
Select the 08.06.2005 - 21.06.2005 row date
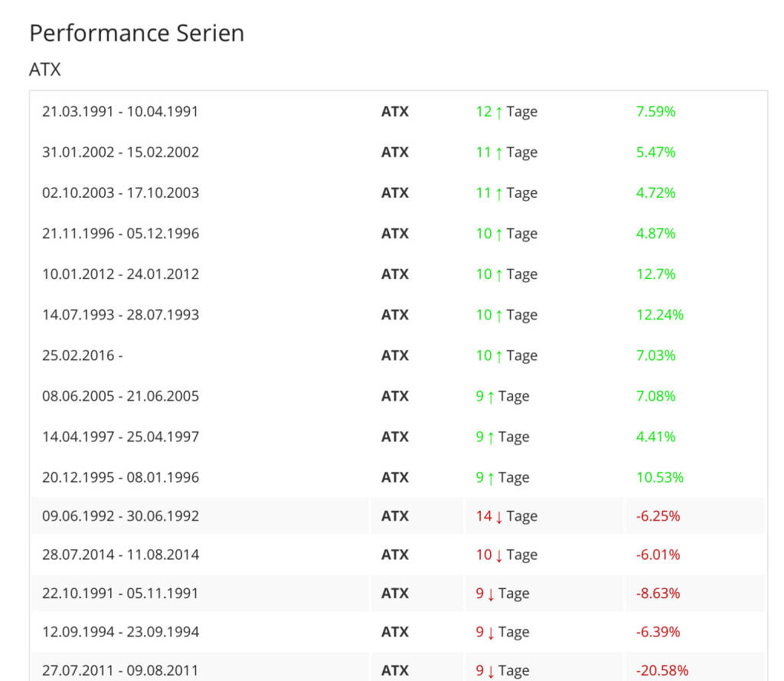tap(120, 396)
